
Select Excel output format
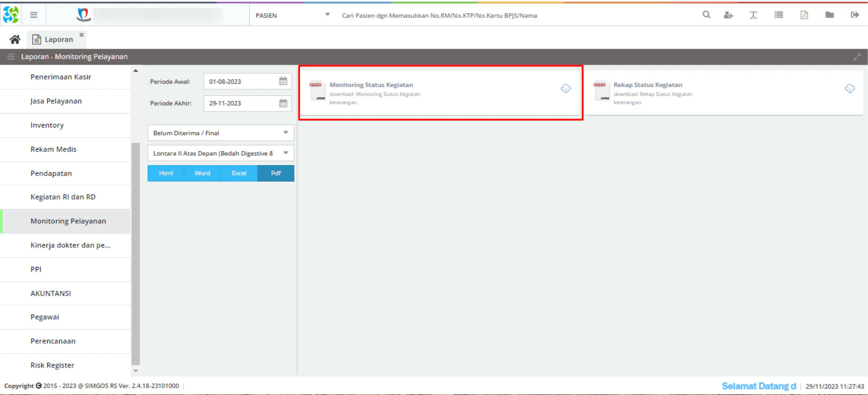(239, 173)
